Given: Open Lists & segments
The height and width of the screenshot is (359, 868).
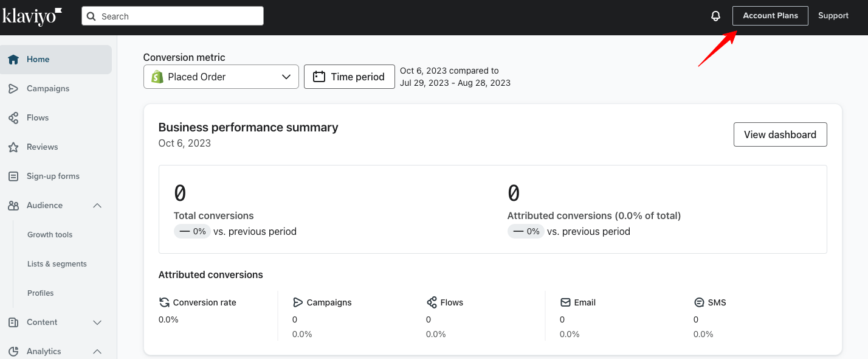Looking at the screenshot, I should point(57,263).
